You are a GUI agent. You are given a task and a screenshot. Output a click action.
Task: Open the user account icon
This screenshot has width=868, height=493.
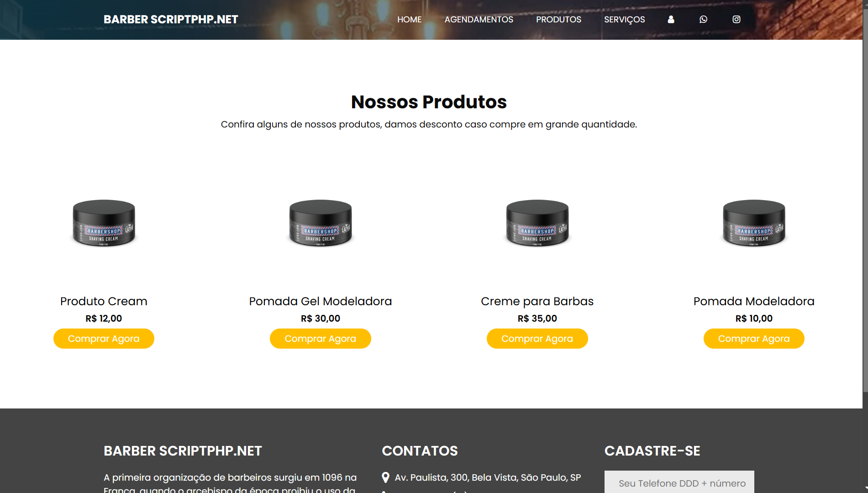pyautogui.click(x=671, y=19)
